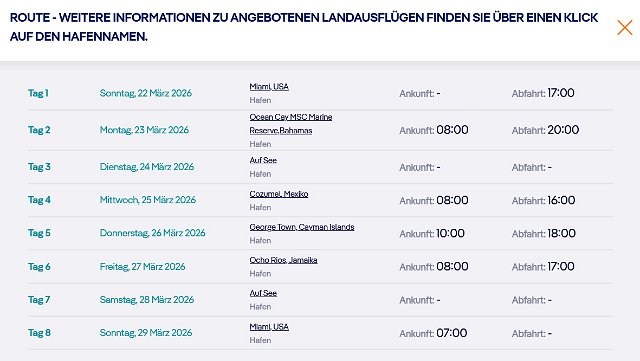Click the Tag 4 row label

point(39,200)
